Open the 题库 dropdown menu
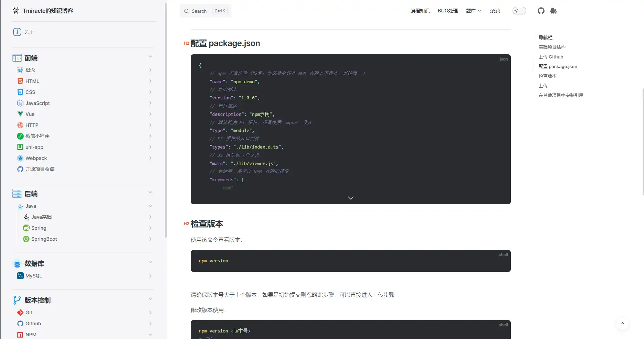Screen dimensions: 644x339 (473, 11)
